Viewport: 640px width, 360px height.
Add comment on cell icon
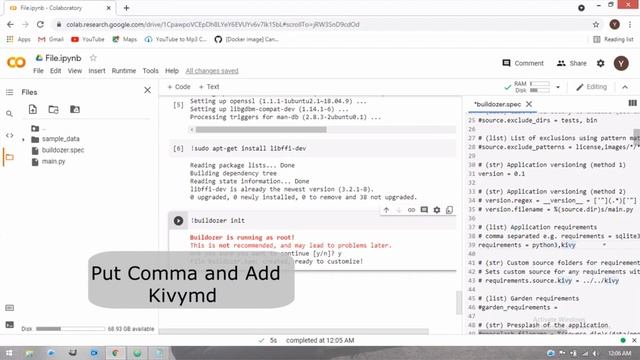(x=424, y=210)
